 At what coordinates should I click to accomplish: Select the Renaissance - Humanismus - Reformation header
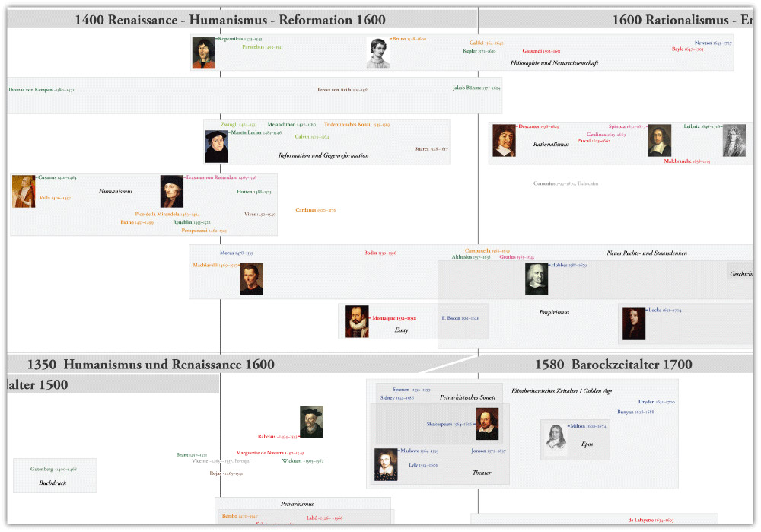point(230,20)
